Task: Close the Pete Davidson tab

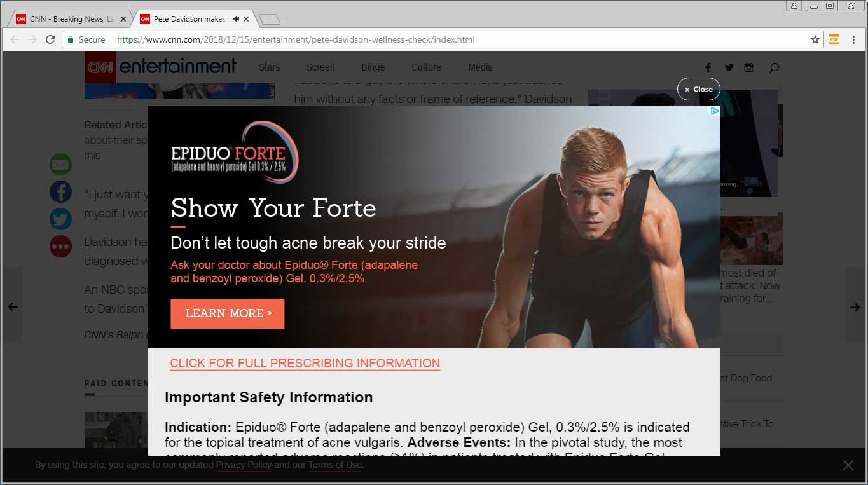Action: tap(246, 19)
